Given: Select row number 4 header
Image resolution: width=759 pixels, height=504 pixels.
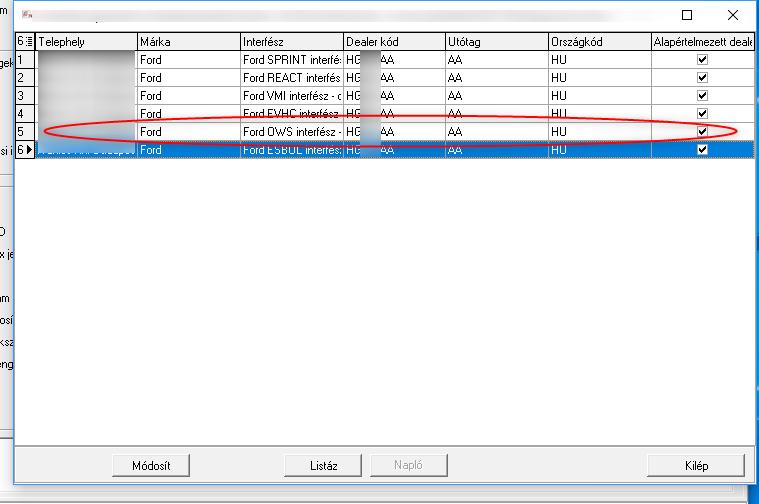Looking at the screenshot, I should pyautogui.click(x=25, y=113).
